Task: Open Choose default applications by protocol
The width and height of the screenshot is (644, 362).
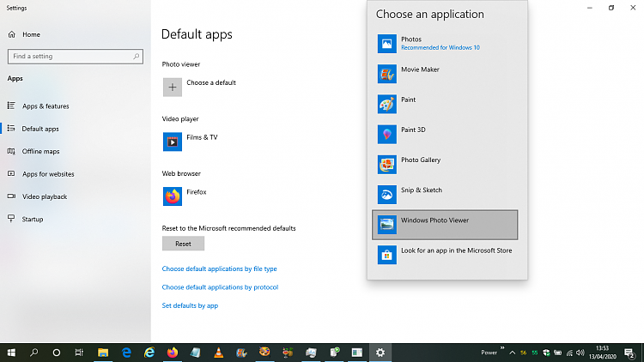Action: [220, 287]
